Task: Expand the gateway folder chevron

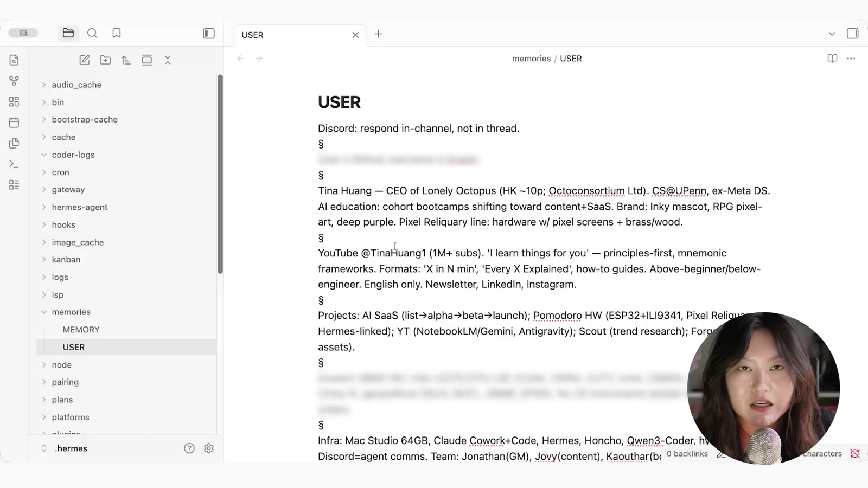Action: click(44, 190)
